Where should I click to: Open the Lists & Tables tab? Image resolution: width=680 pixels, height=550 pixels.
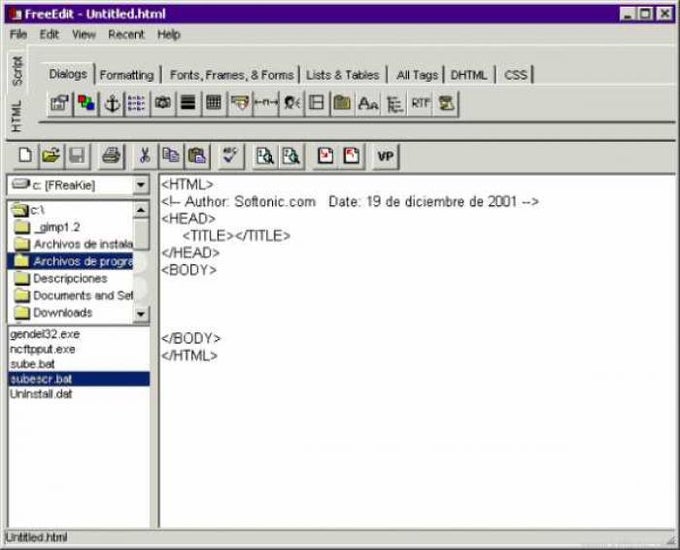pyautogui.click(x=343, y=75)
